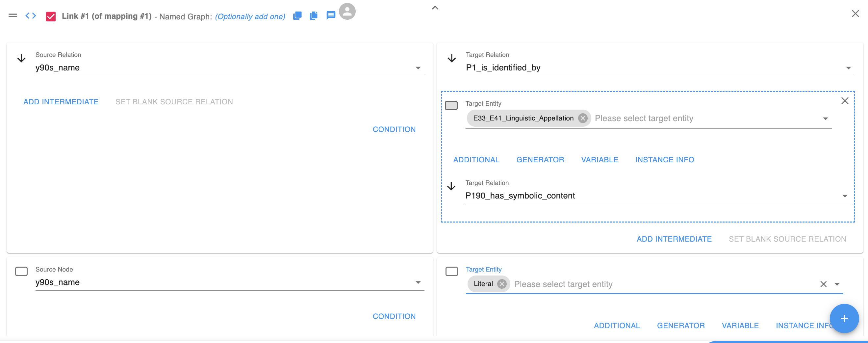This screenshot has height=343, width=868.
Task: Open the comment icon for Link #1
Action: click(331, 15)
